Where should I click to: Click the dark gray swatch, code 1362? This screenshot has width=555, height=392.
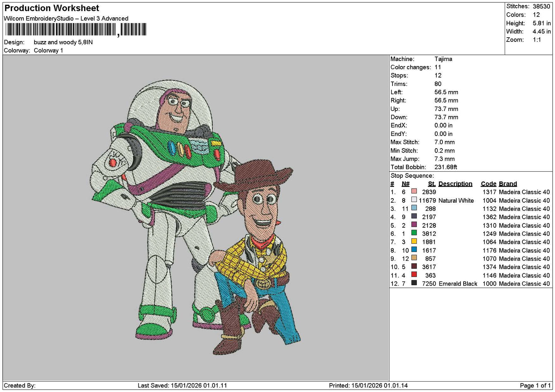click(x=414, y=216)
